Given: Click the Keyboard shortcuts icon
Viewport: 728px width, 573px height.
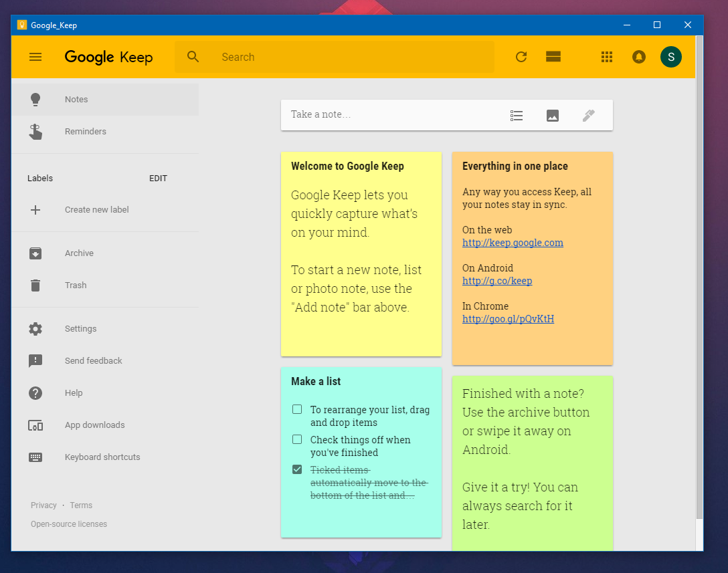Looking at the screenshot, I should pos(35,457).
